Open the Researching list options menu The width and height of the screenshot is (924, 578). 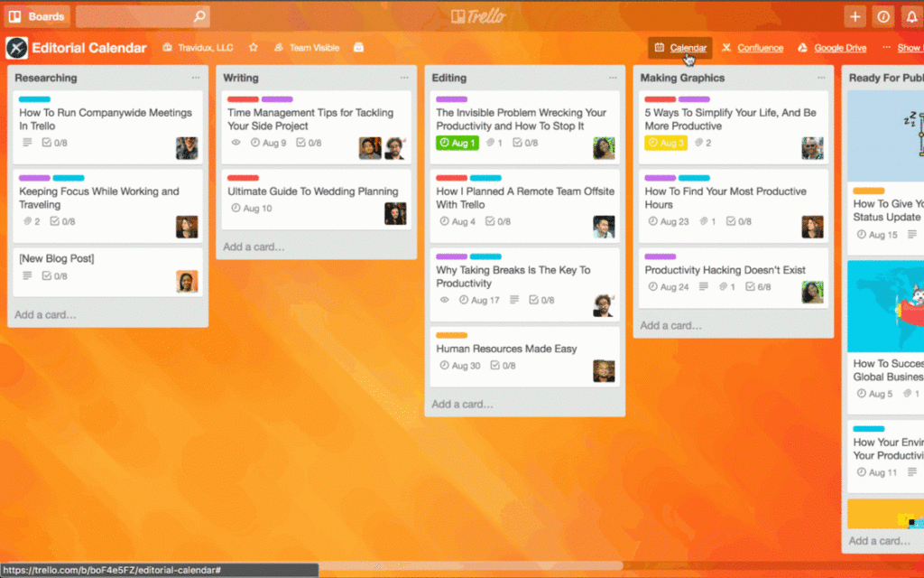196,78
